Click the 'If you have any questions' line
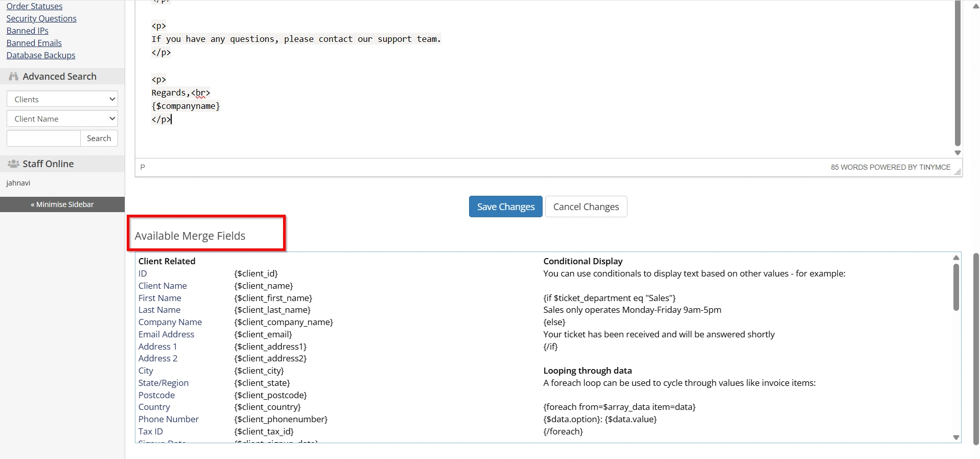 pos(296,39)
